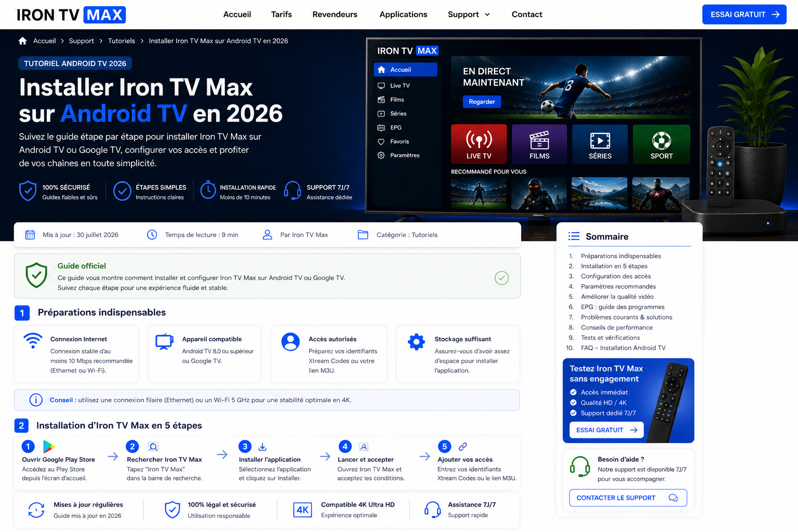This screenshot has width=798, height=532.
Task: Click ESSAI GRATUIT button in header
Action: click(744, 15)
